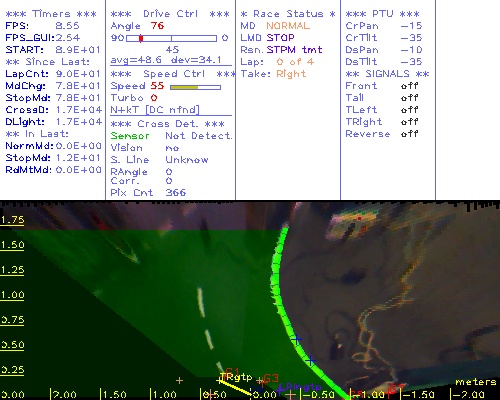This screenshot has width=500, height=400.
Task: Select the NormMd timer label
Action: (29, 146)
